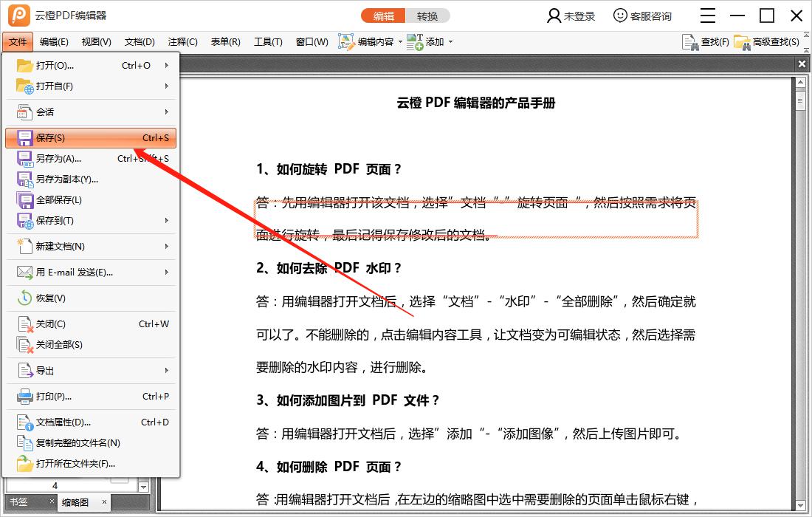Click the vertical scrollbar thumb
The width and height of the screenshot is (812, 517).
(x=800, y=100)
